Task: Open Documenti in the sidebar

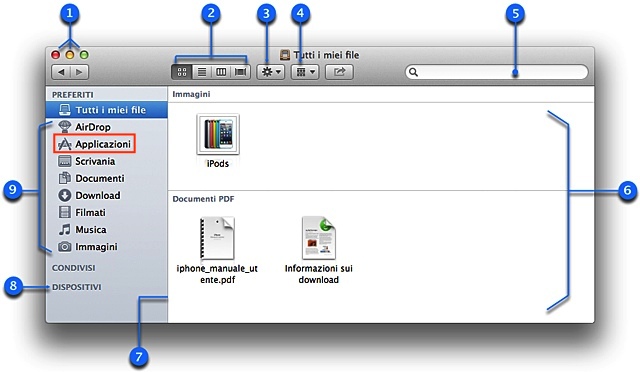Action: (x=107, y=178)
